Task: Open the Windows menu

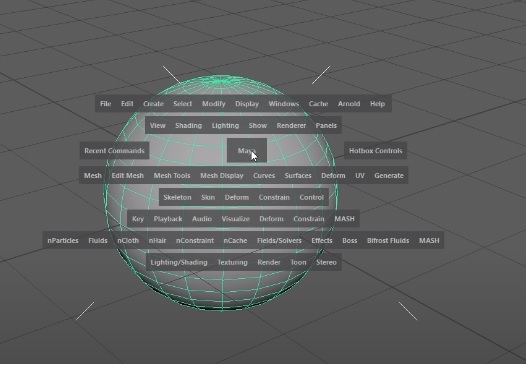Action: (x=283, y=104)
